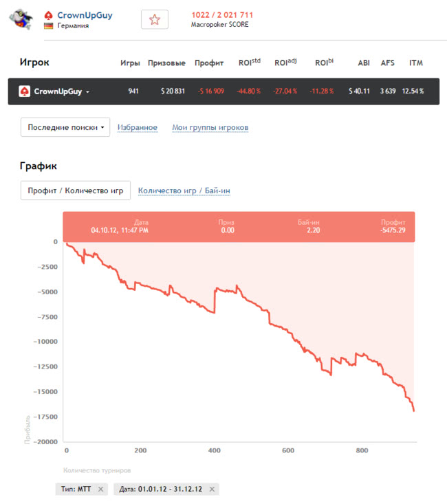Remove the date range filter chip
The image size is (447, 504).
(212, 489)
